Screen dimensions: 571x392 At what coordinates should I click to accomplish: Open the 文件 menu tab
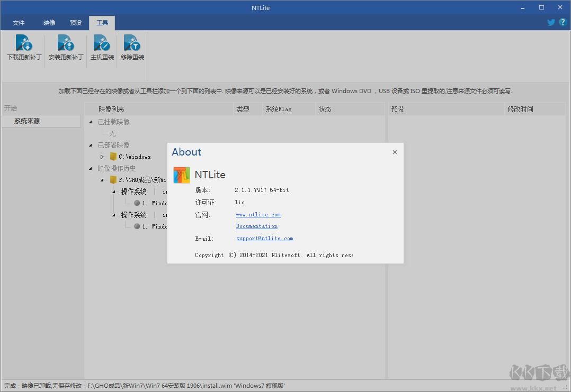click(19, 23)
